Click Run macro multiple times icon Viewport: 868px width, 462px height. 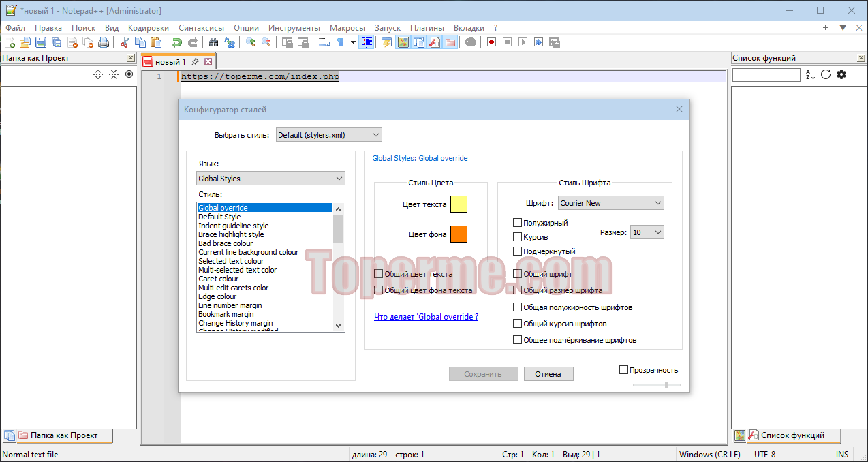pos(538,42)
